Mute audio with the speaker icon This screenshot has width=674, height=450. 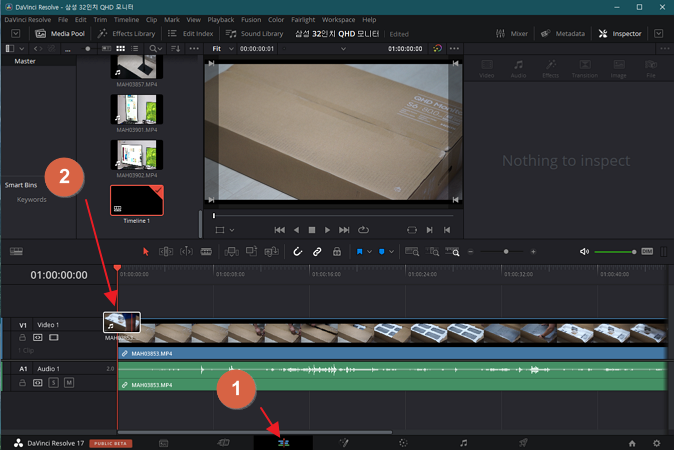[584, 251]
